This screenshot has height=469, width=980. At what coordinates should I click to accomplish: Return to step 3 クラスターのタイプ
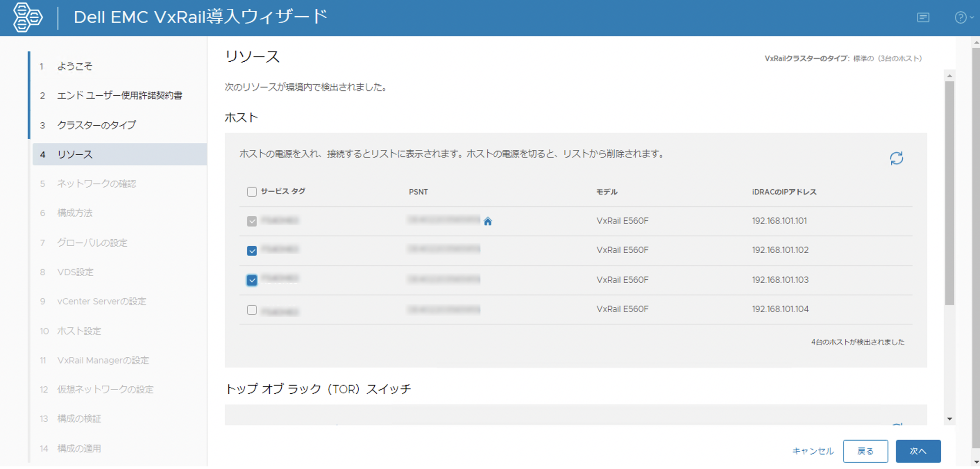click(x=97, y=125)
